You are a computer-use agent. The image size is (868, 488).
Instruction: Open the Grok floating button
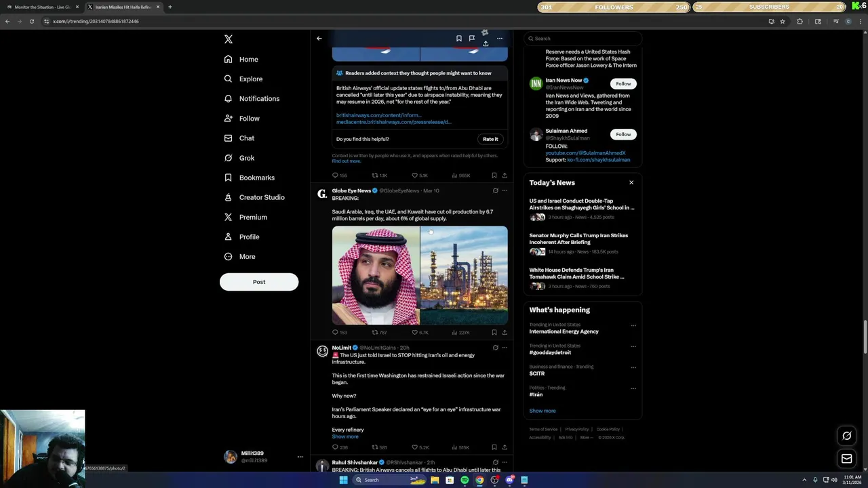(846, 436)
